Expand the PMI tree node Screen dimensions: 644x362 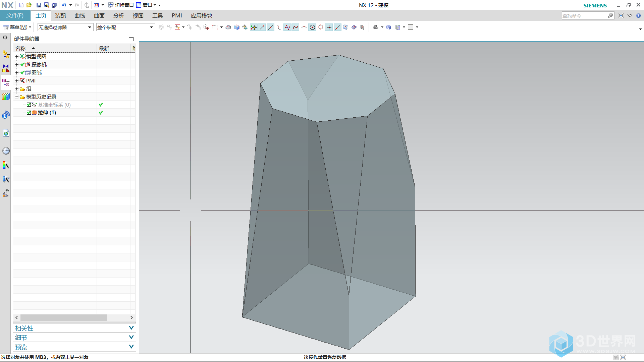coord(16,80)
